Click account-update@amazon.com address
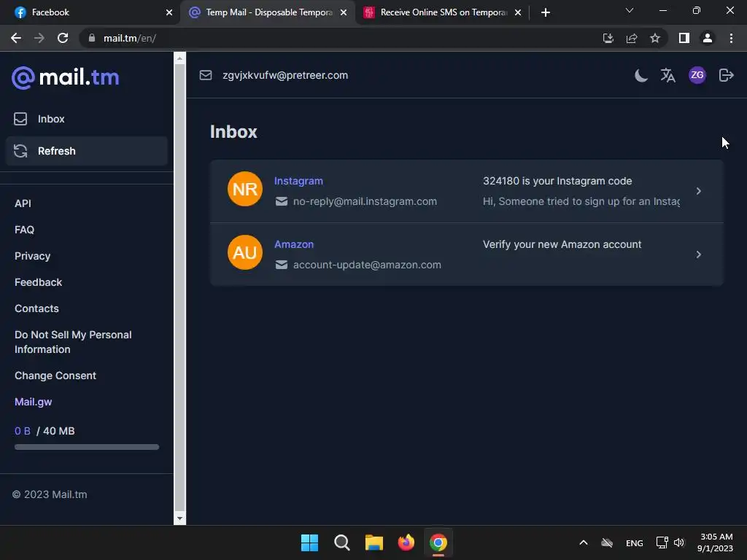This screenshot has height=560, width=747. pyautogui.click(x=367, y=265)
